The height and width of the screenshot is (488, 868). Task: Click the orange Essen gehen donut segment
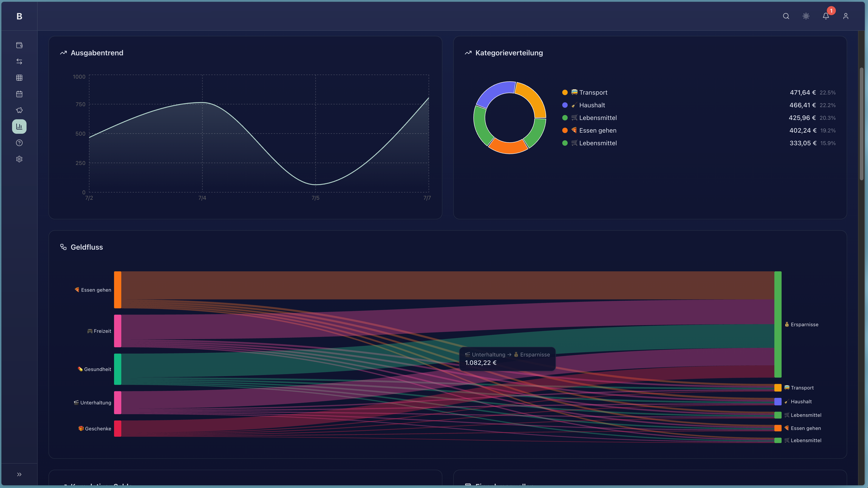508,147
